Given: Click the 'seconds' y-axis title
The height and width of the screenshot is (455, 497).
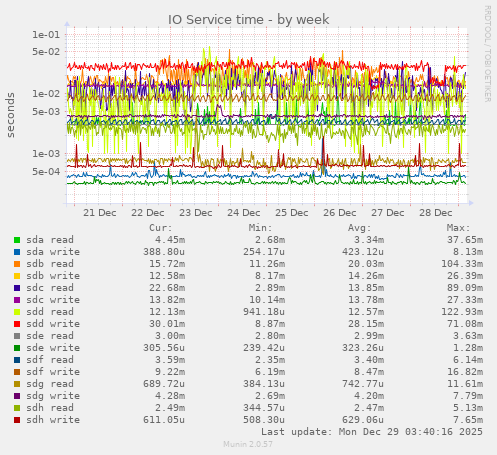Looking at the screenshot, I should pos(11,115).
